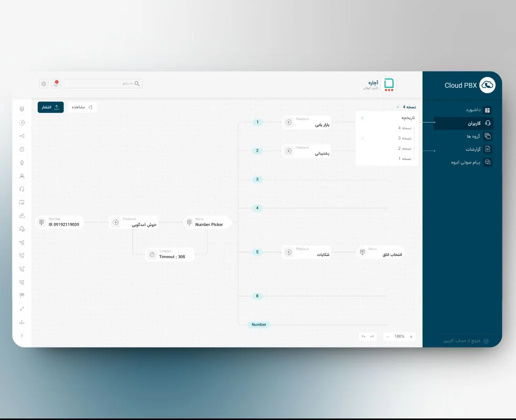Select the microphone tool in left toolbar
The height and width of the screenshot is (420, 516).
22,162
